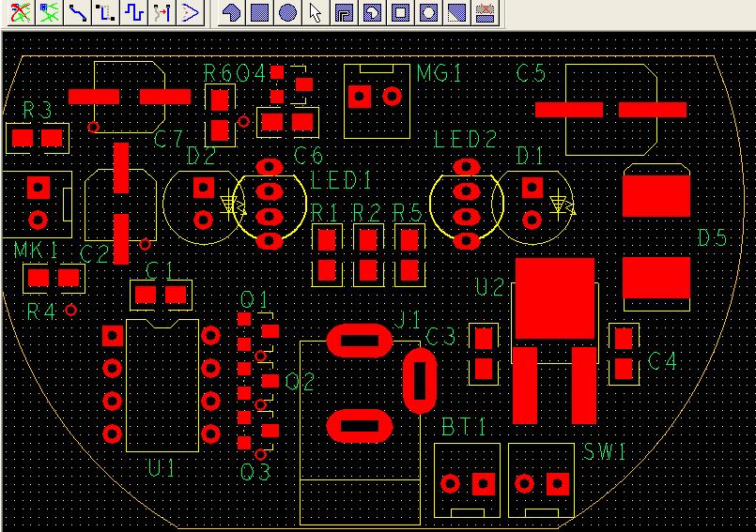Select the C3 reference designator label
The image size is (756, 532).
point(440,337)
